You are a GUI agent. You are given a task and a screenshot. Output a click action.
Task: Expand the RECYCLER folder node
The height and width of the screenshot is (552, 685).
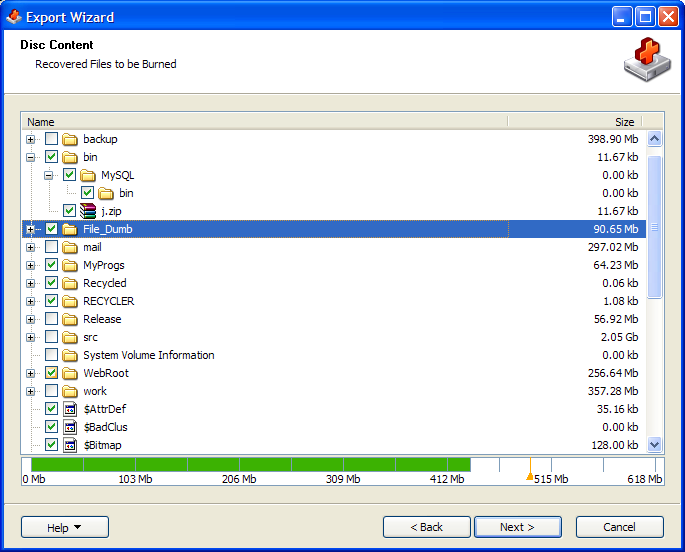(x=31, y=302)
